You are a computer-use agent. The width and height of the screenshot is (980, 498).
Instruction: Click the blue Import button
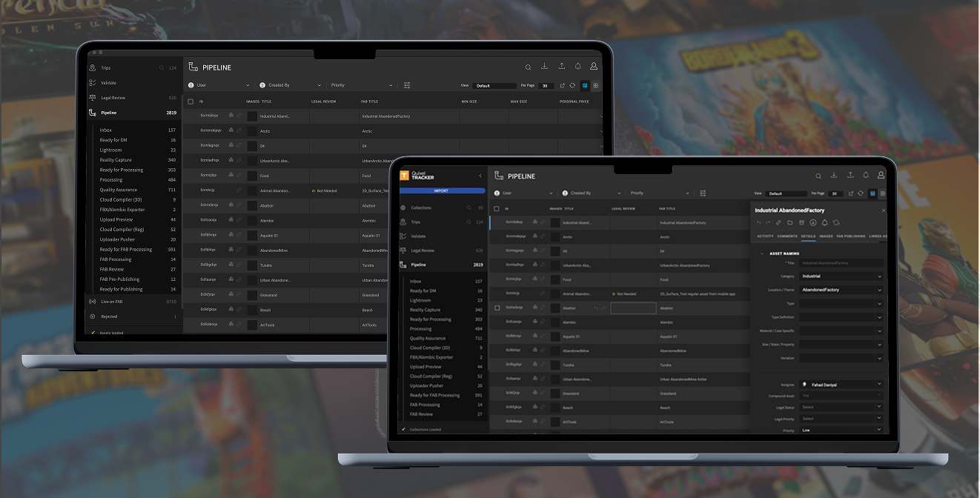(441, 190)
